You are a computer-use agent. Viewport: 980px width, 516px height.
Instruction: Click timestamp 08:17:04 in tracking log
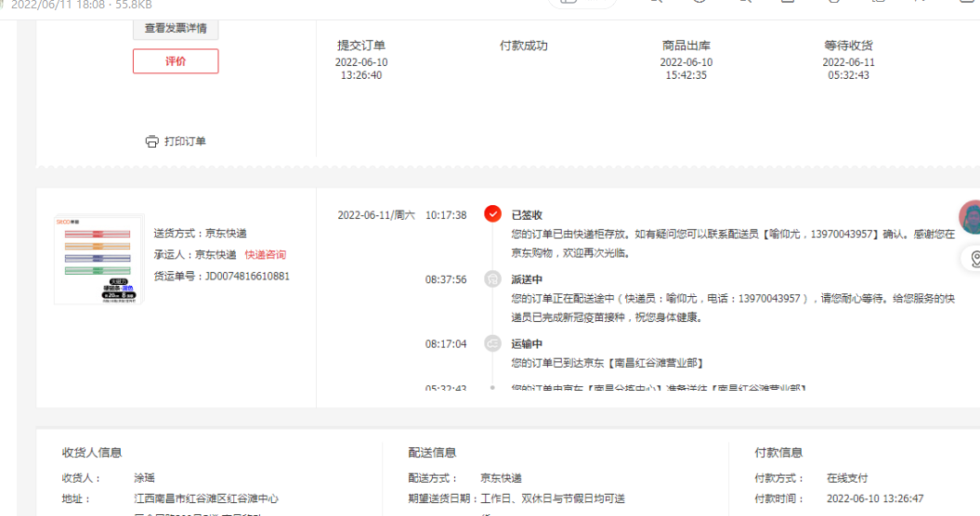click(446, 343)
